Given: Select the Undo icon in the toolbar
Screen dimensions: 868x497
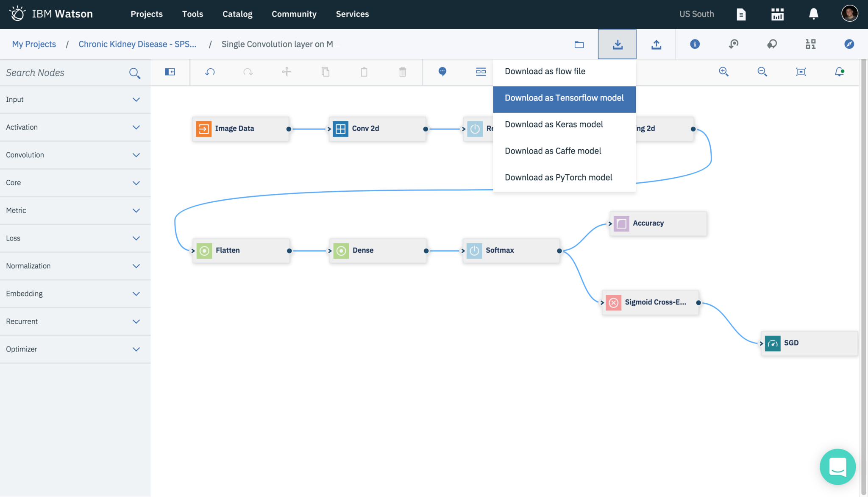Looking at the screenshot, I should tap(209, 72).
